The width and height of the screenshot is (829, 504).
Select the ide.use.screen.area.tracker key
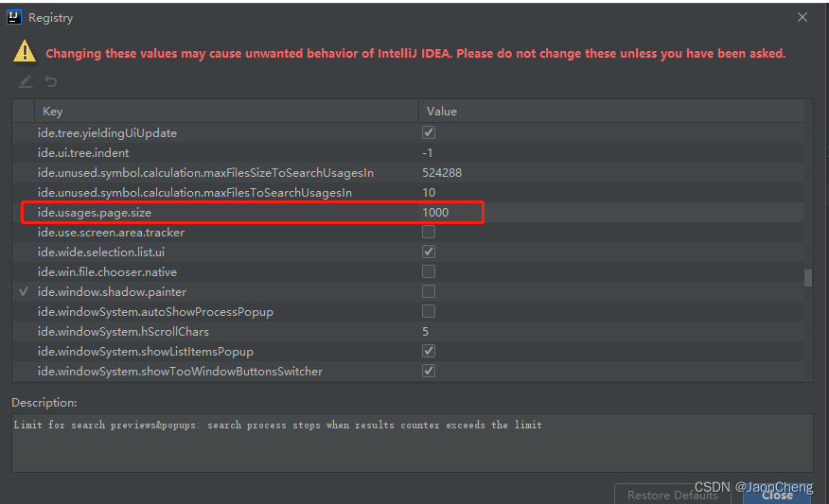click(111, 233)
